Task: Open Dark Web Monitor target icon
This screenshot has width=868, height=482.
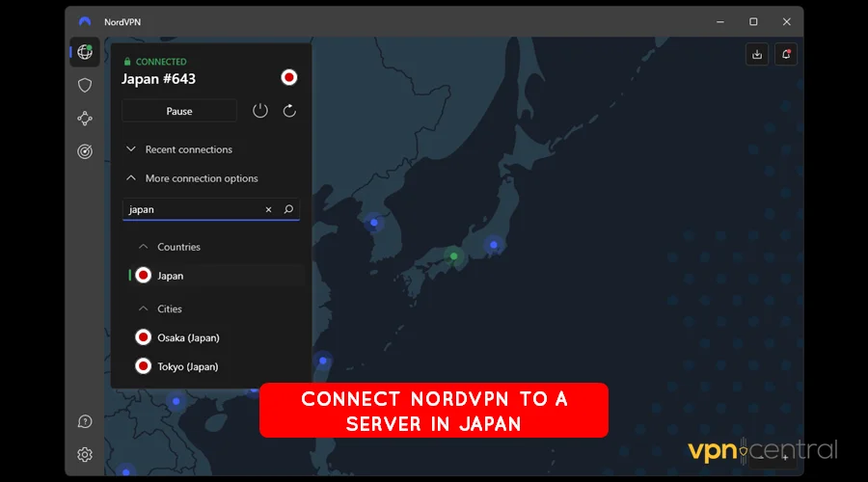Action: pyautogui.click(x=85, y=151)
